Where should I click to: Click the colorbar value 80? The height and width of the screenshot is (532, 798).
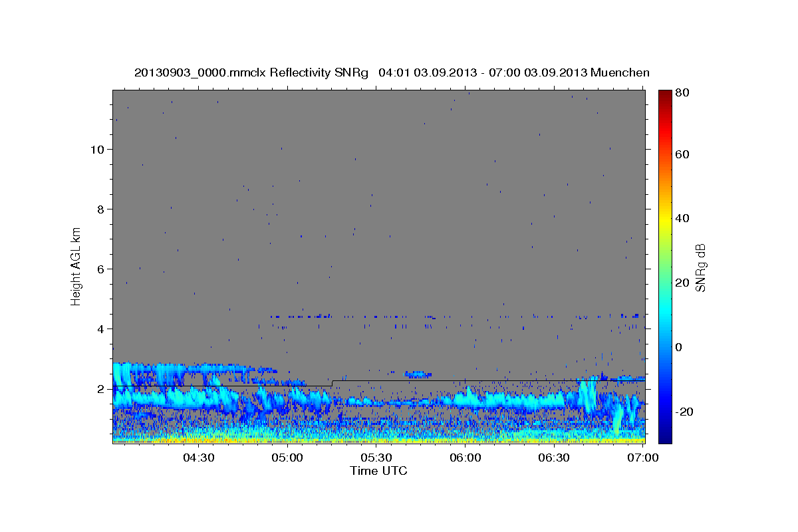[x=682, y=94]
